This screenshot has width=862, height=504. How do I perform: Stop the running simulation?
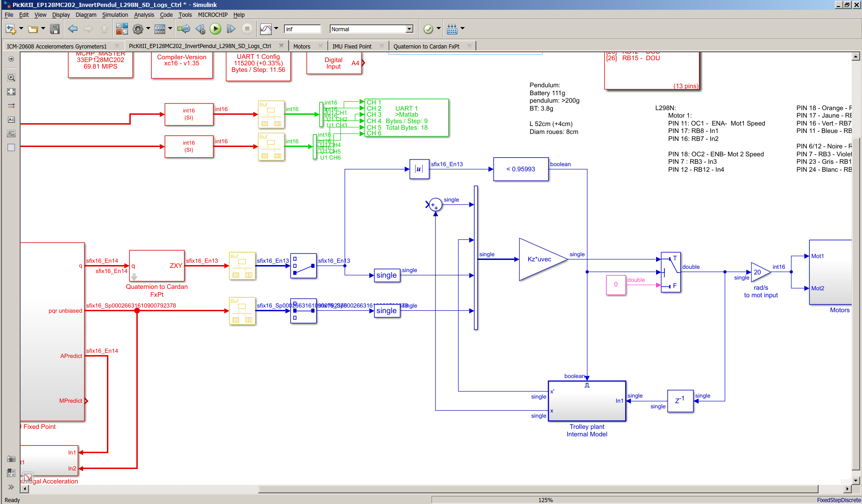click(x=247, y=28)
